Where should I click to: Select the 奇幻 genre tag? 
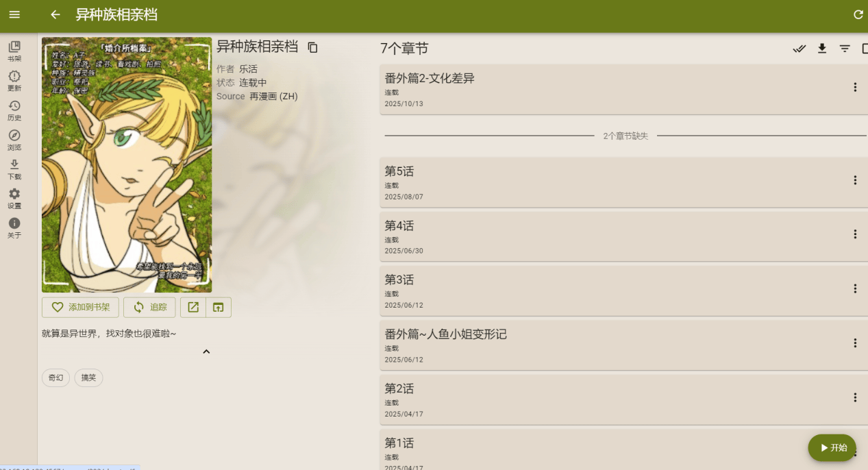[x=56, y=378]
